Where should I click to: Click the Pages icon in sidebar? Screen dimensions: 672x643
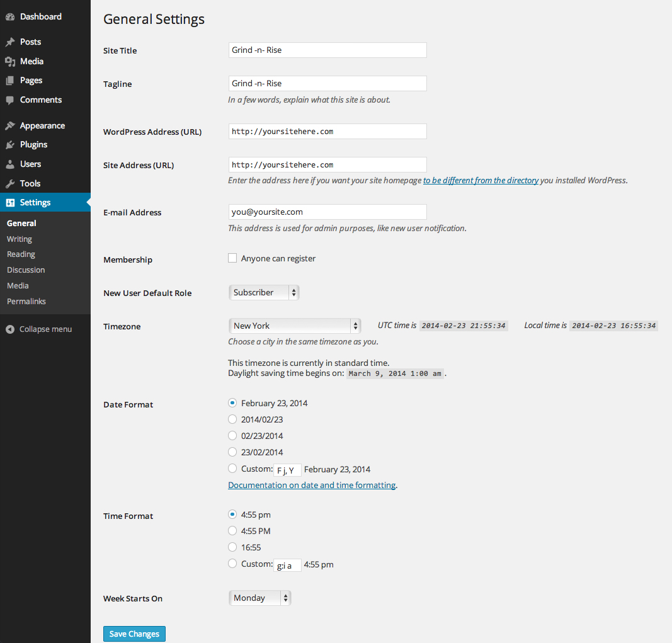tap(10, 81)
